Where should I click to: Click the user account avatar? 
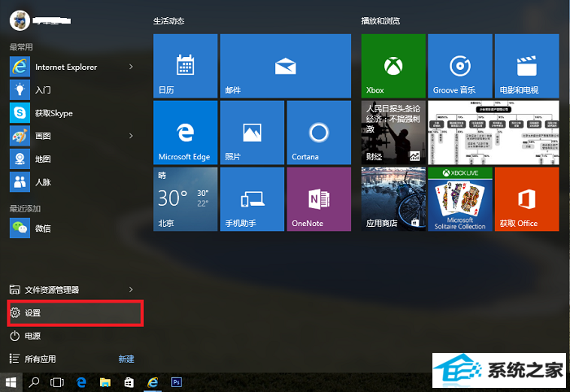tap(20, 20)
